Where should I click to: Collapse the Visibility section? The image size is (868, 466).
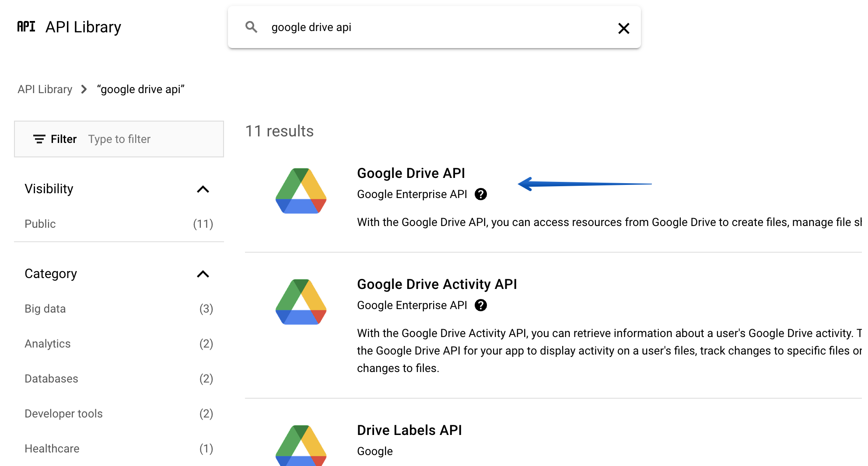(203, 189)
